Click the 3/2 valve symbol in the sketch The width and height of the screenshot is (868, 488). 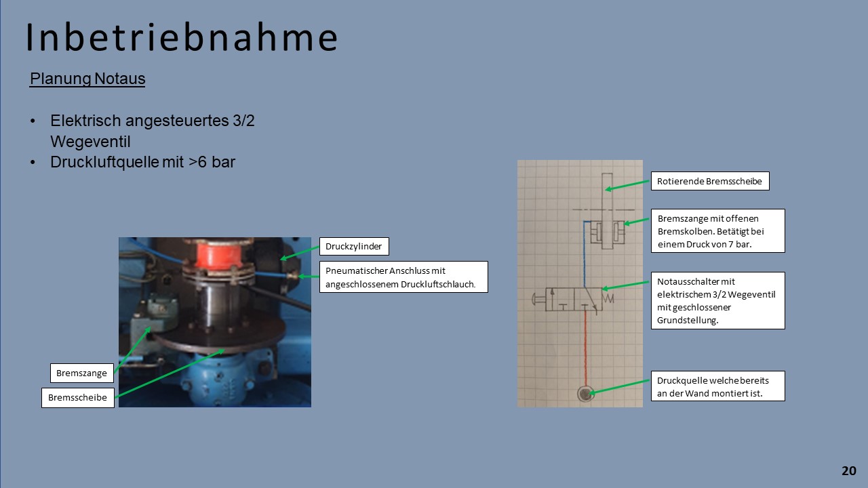[572, 298]
